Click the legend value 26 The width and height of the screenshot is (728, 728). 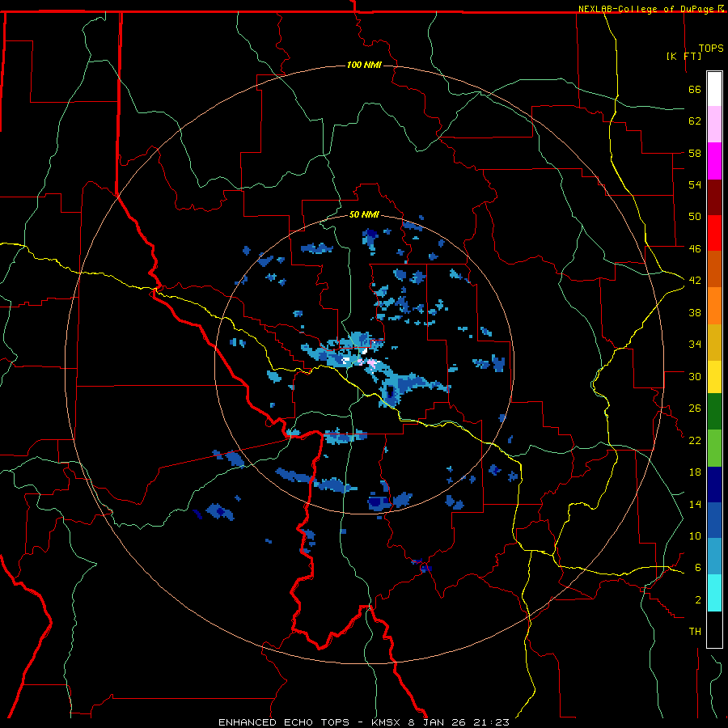[695, 408]
